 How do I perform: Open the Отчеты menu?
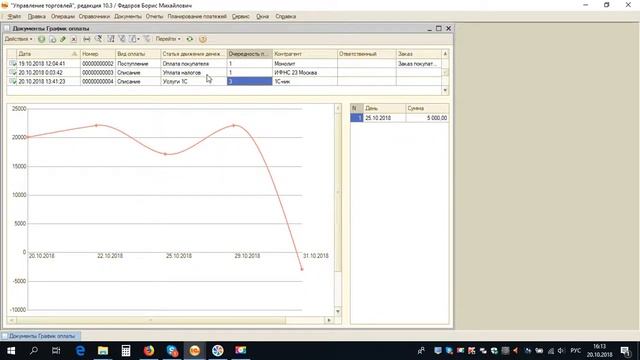pos(154,16)
